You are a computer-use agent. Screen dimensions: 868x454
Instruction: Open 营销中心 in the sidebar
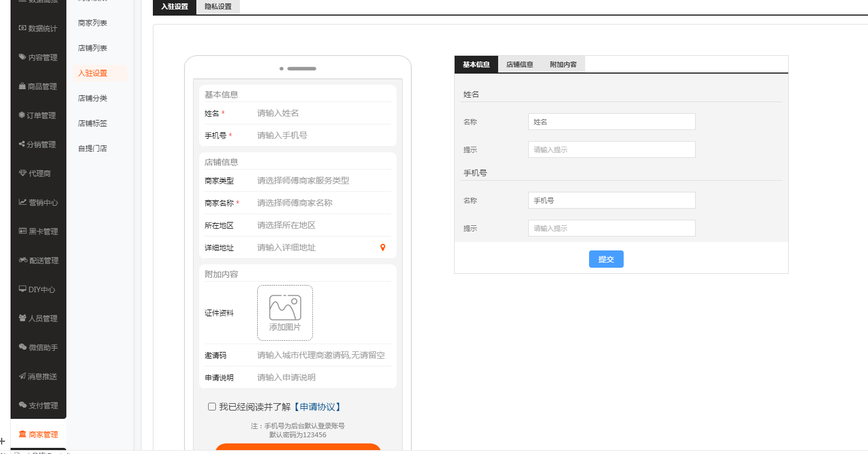38,202
